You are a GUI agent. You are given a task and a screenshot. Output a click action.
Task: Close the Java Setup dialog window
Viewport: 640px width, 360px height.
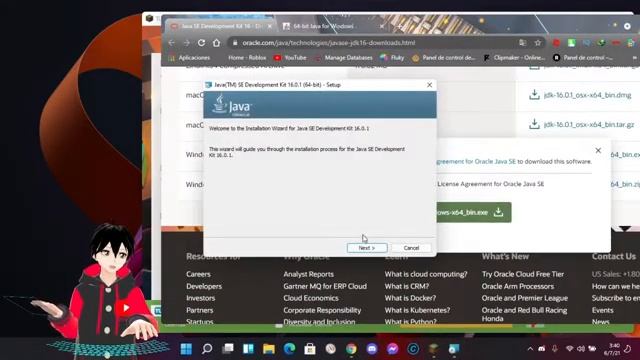[429, 85]
